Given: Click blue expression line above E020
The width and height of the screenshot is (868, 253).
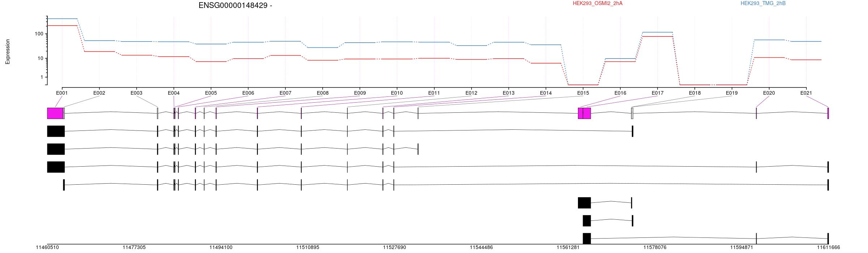Looking at the screenshot, I should [x=769, y=40].
